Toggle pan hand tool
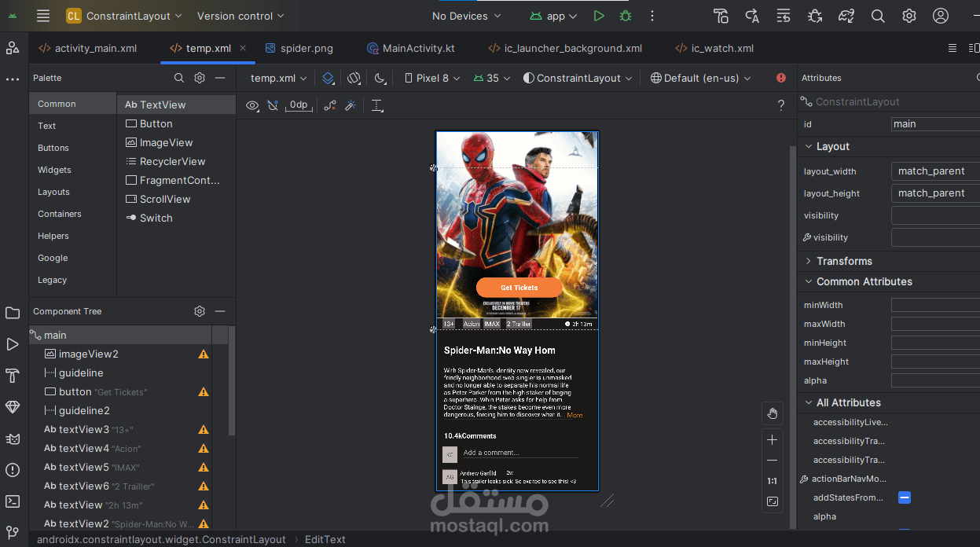Viewport: 980px width, 547px height. (773, 413)
